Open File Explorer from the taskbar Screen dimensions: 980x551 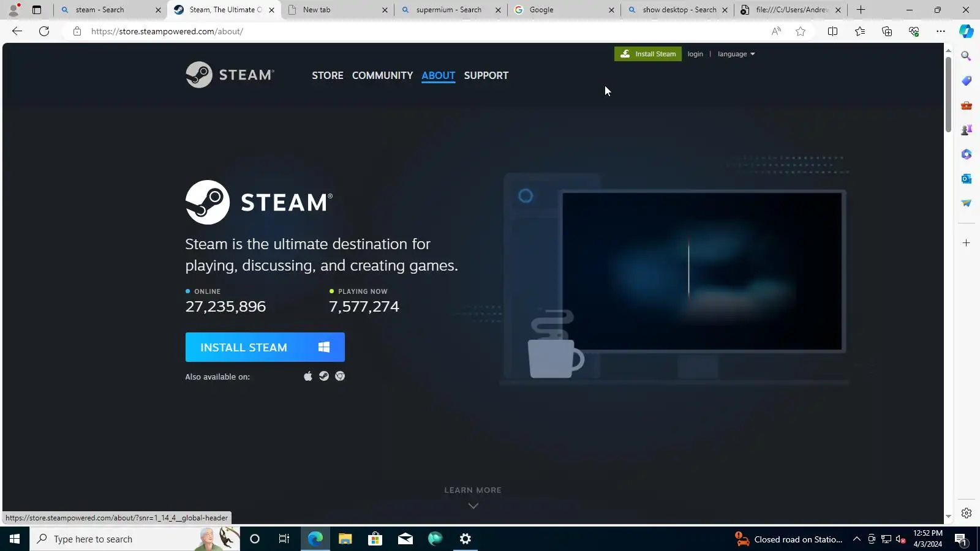click(x=345, y=539)
